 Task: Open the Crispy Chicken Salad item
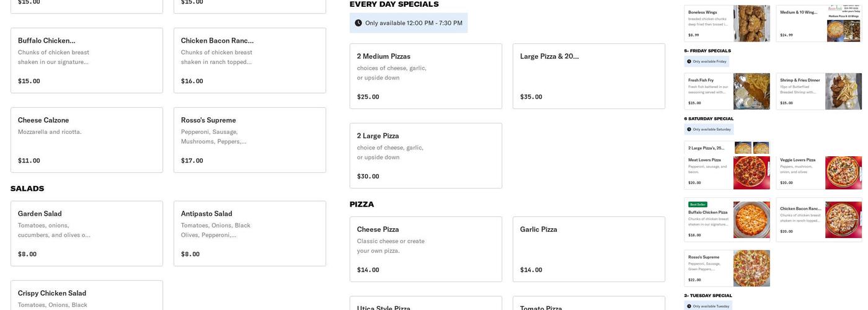[86, 296]
